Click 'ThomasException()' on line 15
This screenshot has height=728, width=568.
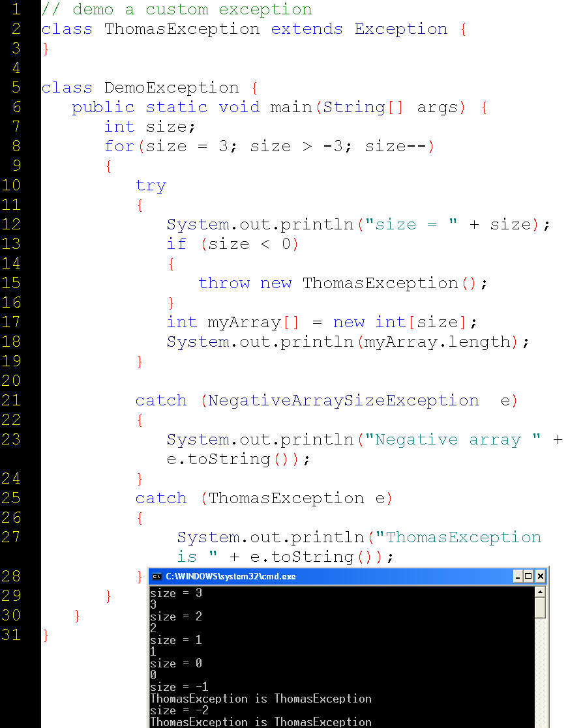pyautogui.click(x=389, y=284)
